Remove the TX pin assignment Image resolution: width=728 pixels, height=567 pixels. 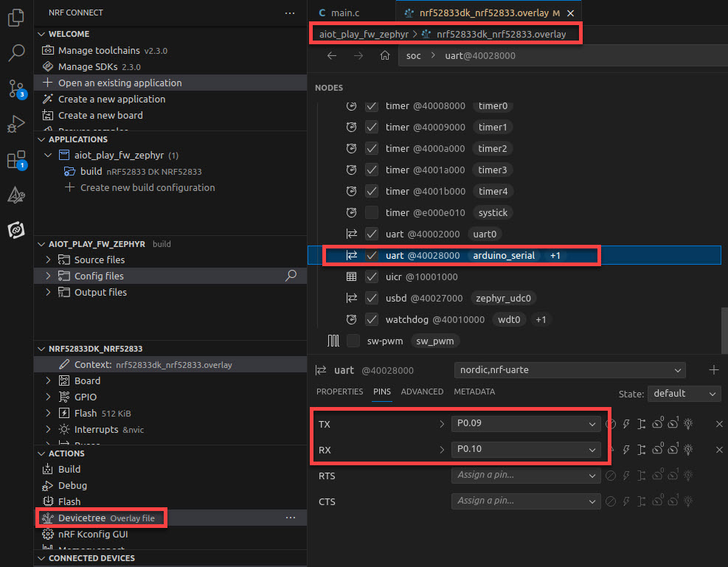pos(719,424)
